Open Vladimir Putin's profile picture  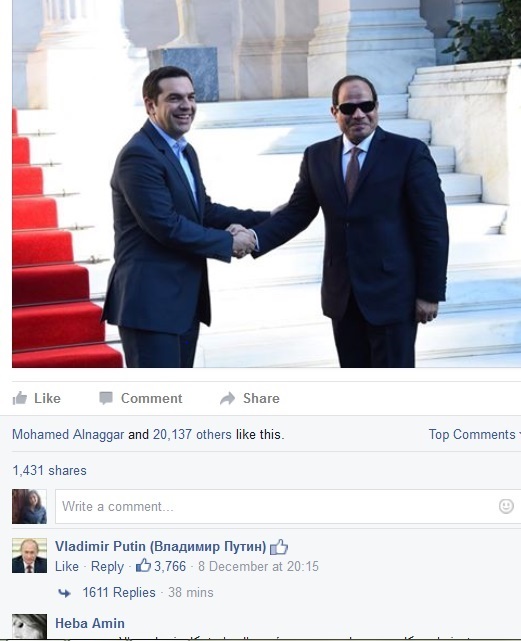tap(29, 556)
